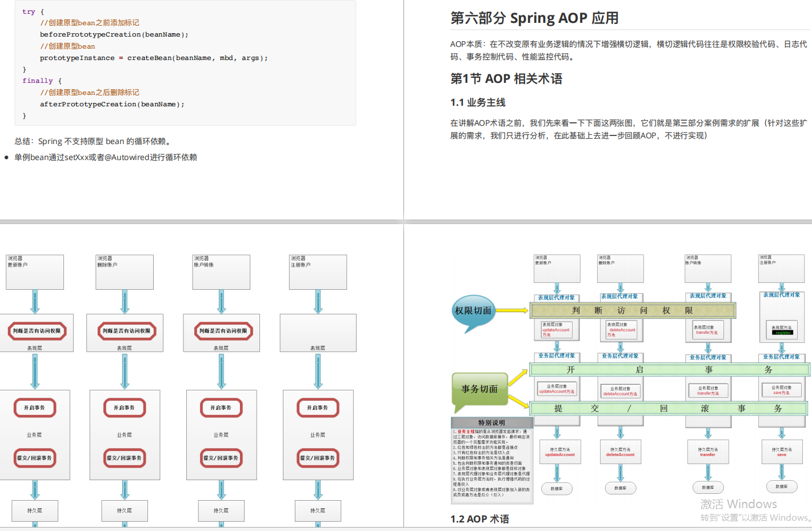The height and width of the screenshot is (531, 812).
Task: Click the "表现层对象 deleteAccount方法" box
Action: coord(622,330)
